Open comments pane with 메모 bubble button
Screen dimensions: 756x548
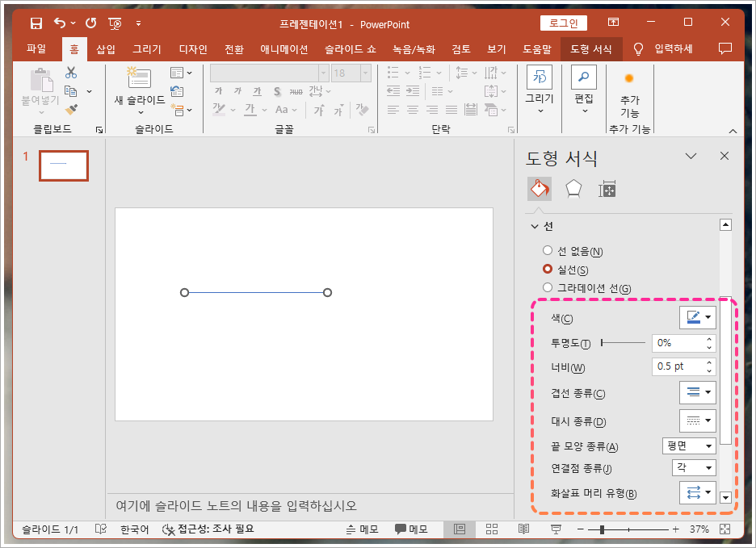tap(411, 529)
